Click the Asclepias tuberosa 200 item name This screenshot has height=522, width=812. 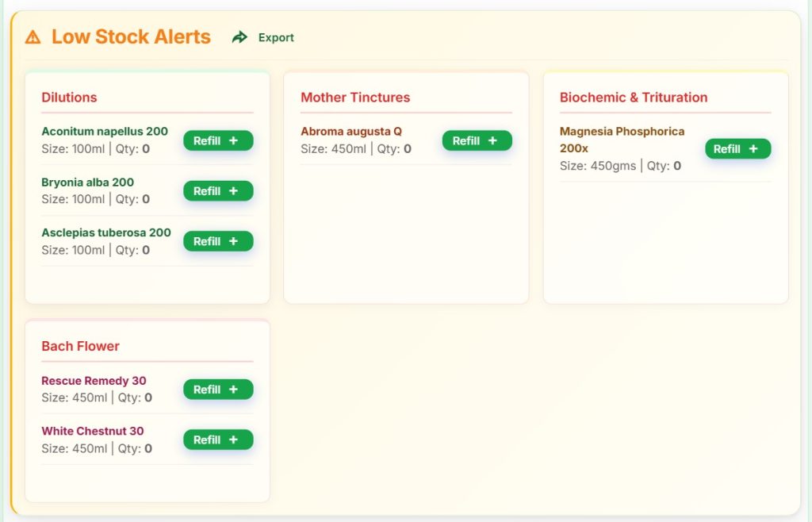coord(106,232)
